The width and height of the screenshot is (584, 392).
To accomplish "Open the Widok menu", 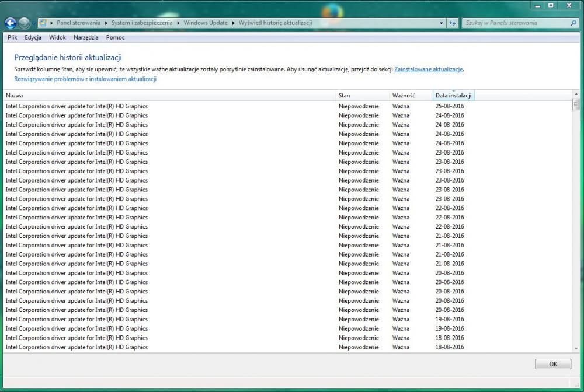I will (57, 37).
